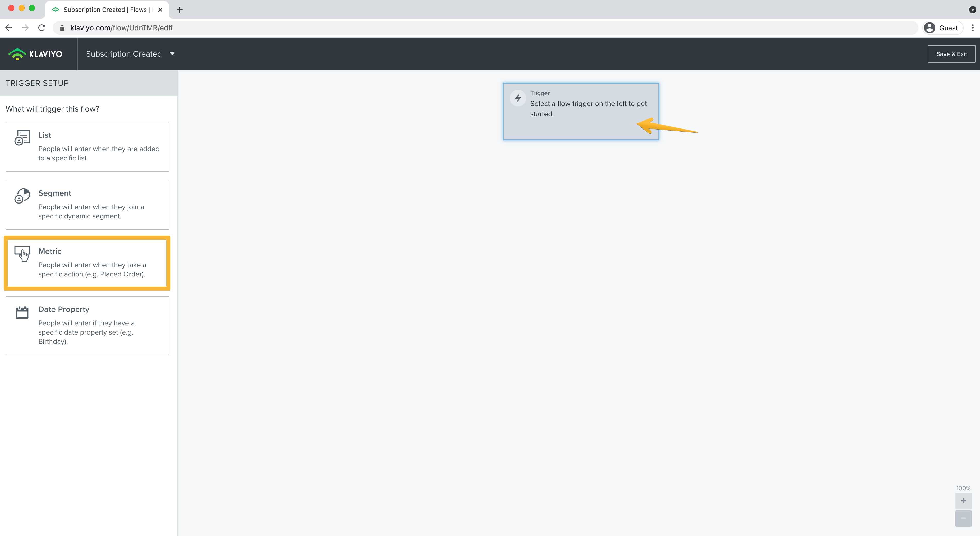The width and height of the screenshot is (980, 536).
Task: Open the tab search dropdown arrow
Action: click(972, 10)
